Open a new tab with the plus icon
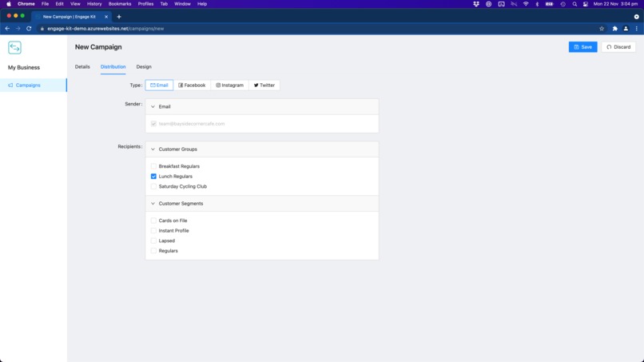644x362 pixels. 119,17
